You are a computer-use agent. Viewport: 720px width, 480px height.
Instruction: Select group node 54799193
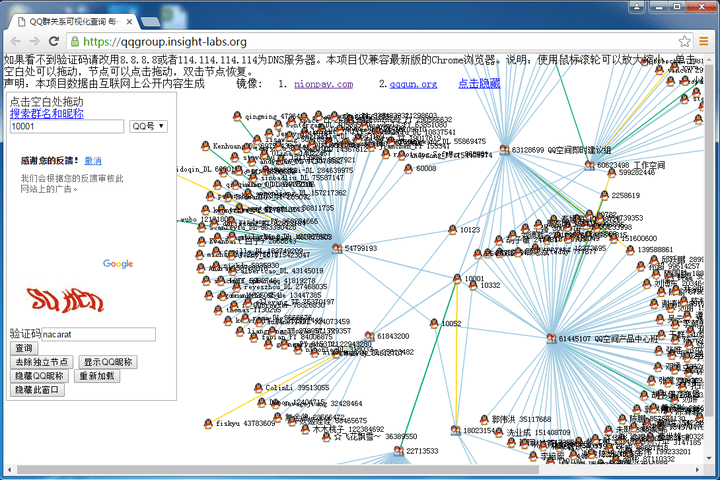pyautogui.click(x=338, y=248)
